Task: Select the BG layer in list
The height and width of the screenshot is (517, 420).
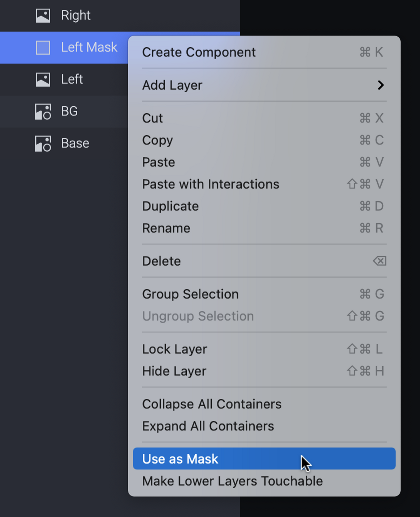Action: [69, 111]
